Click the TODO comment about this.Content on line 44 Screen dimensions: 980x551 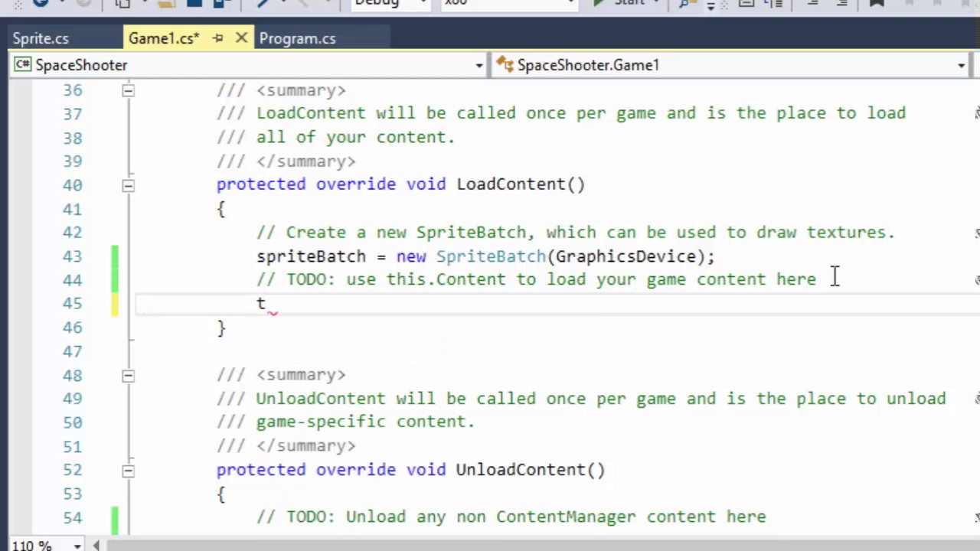point(537,279)
